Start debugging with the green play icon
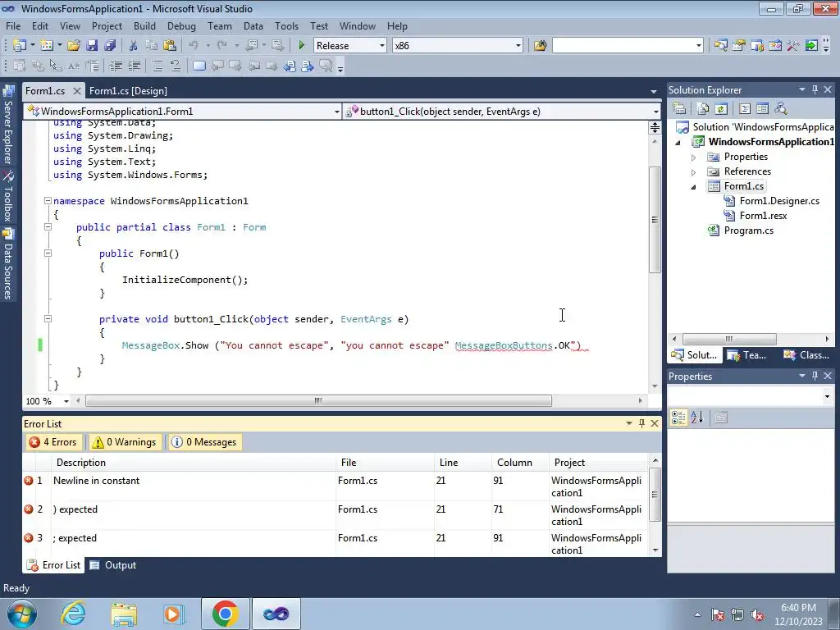 coord(302,46)
